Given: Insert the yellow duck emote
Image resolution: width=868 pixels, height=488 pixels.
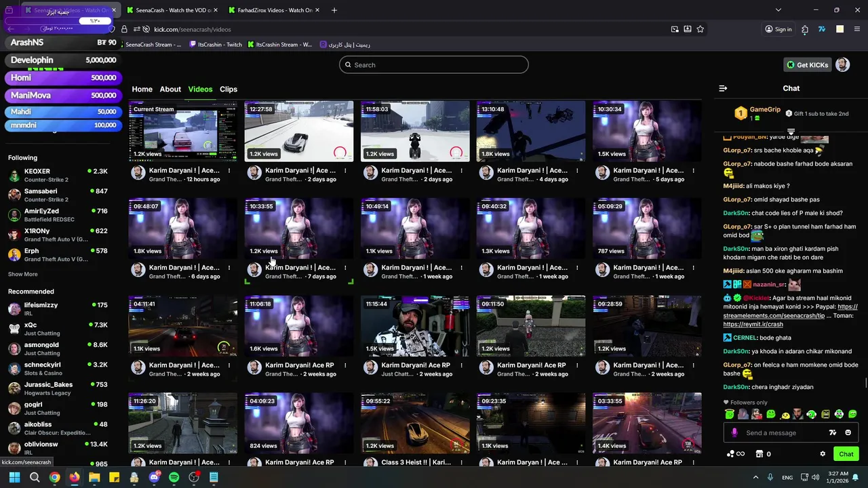Looking at the screenshot, I should [785, 414].
